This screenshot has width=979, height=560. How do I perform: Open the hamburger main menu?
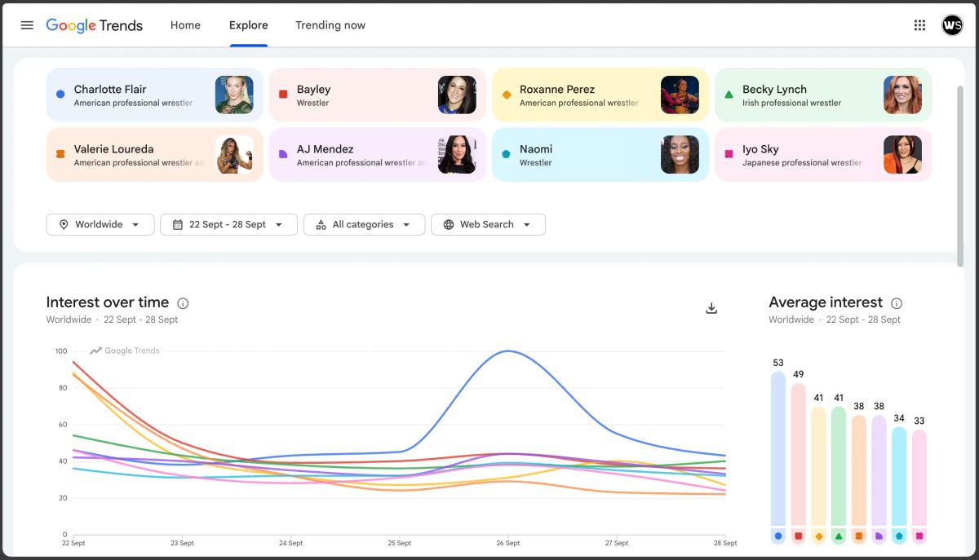[27, 25]
